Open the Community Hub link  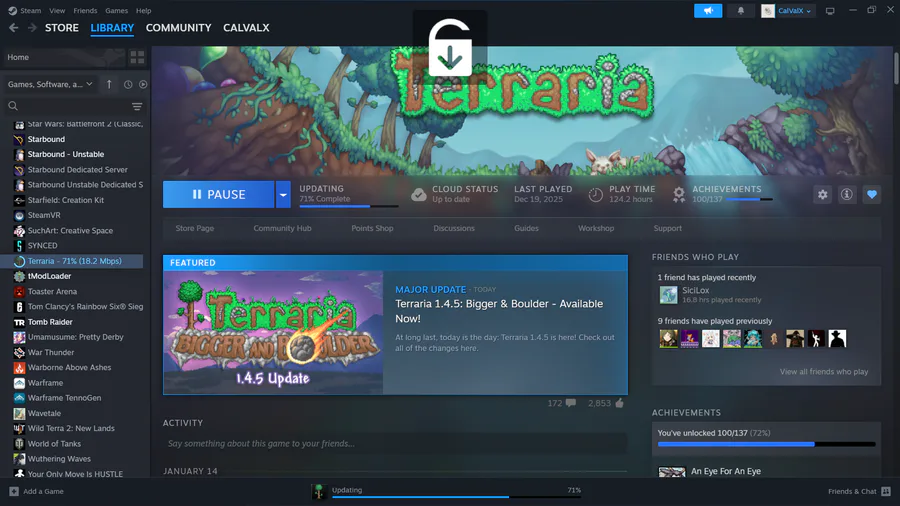pos(282,228)
